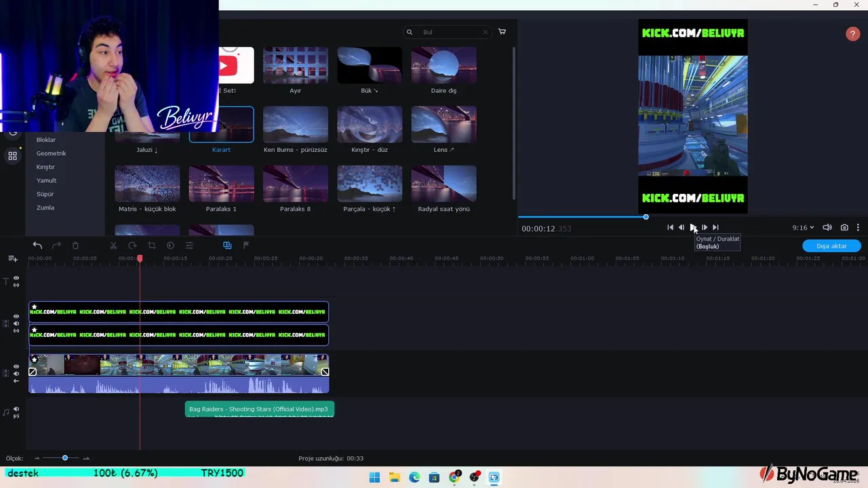Toggle the music track link icon

point(16,415)
